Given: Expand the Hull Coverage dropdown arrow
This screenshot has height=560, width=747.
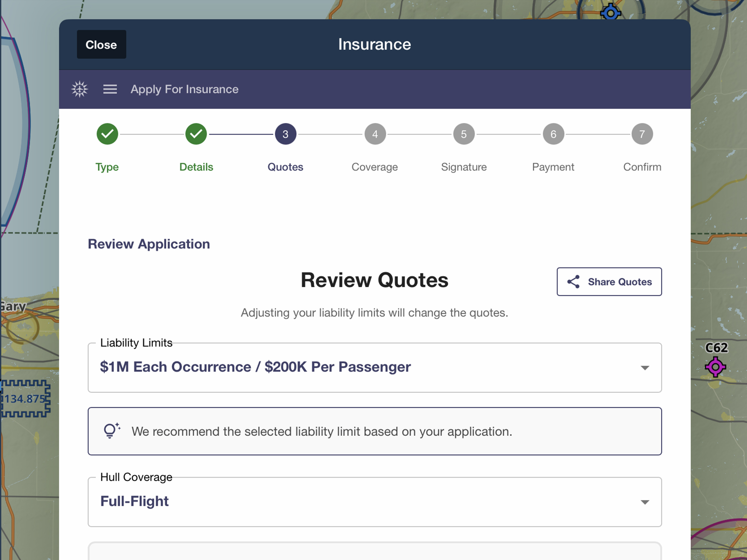Looking at the screenshot, I should [645, 502].
